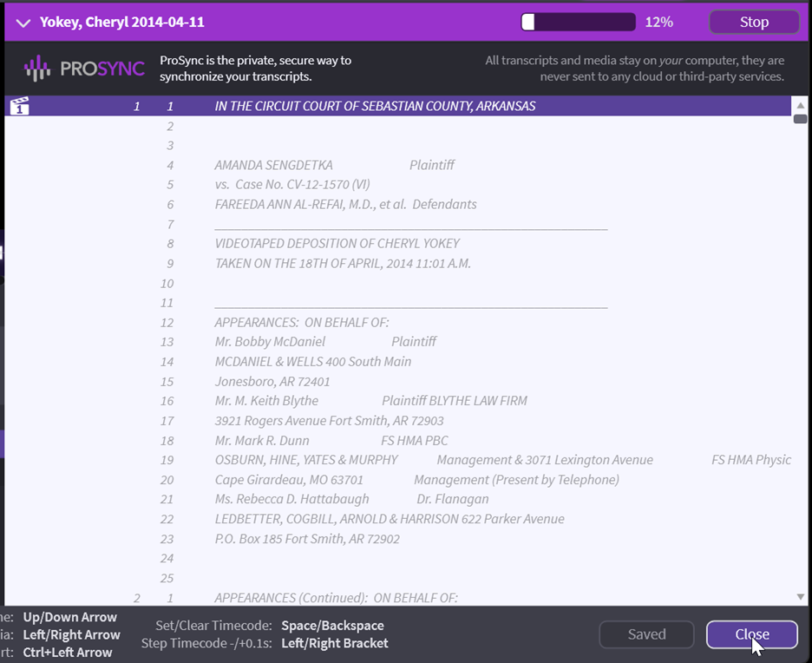The image size is (812, 663).
Task: Close the ProSync dialog with Close
Action: 751,634
